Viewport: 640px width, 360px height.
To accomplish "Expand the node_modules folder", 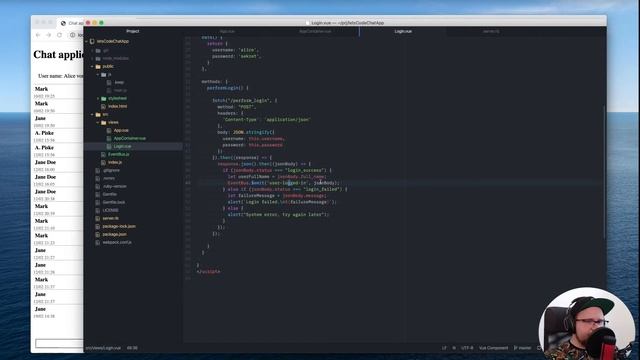I will pos(92,58).
